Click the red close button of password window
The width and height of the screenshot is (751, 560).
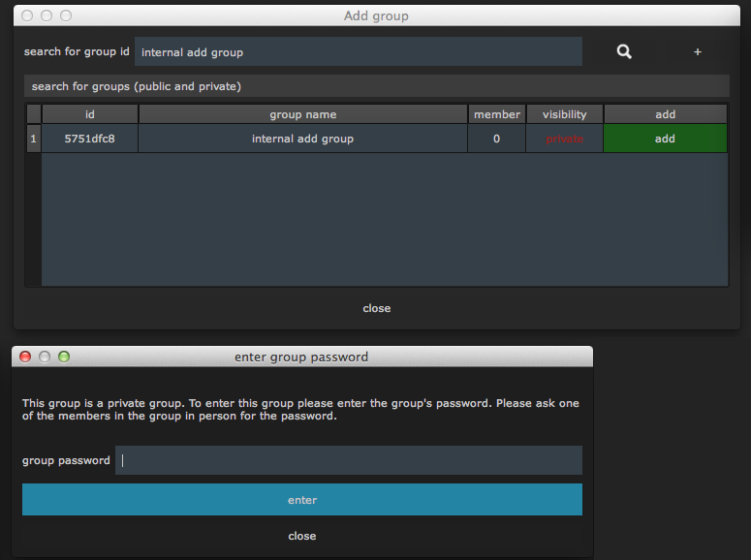(26, 357)
